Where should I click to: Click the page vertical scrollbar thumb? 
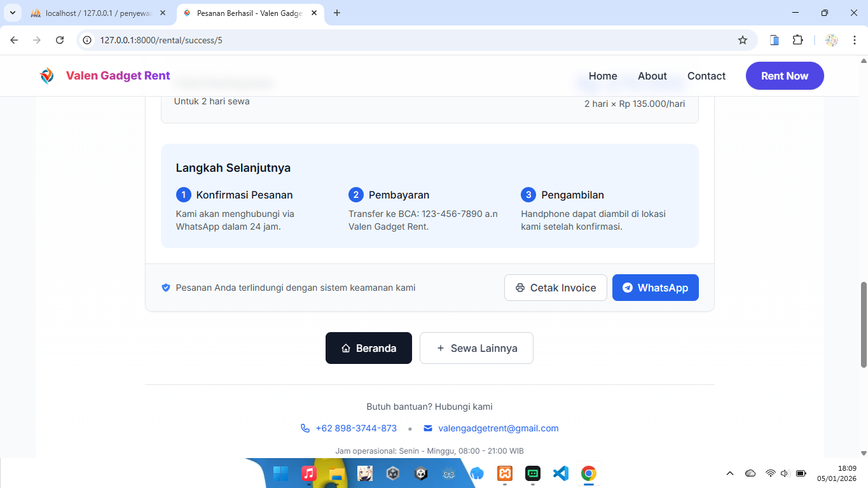click(x=864, y=324)
